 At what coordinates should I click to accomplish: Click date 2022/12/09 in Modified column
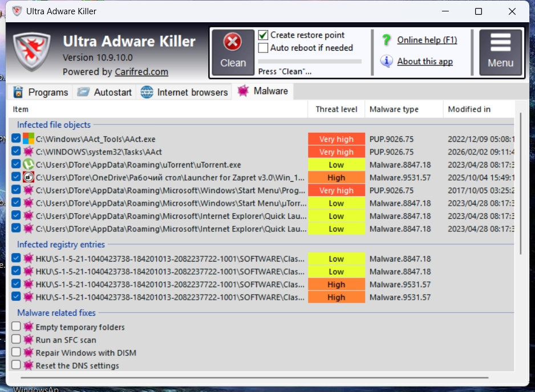tap(481, 139)
